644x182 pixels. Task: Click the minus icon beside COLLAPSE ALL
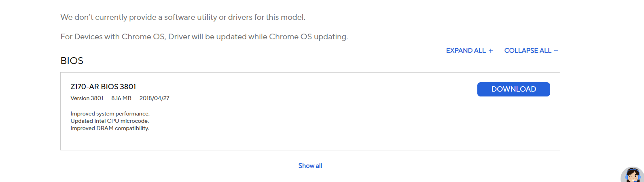coord(556,51)
